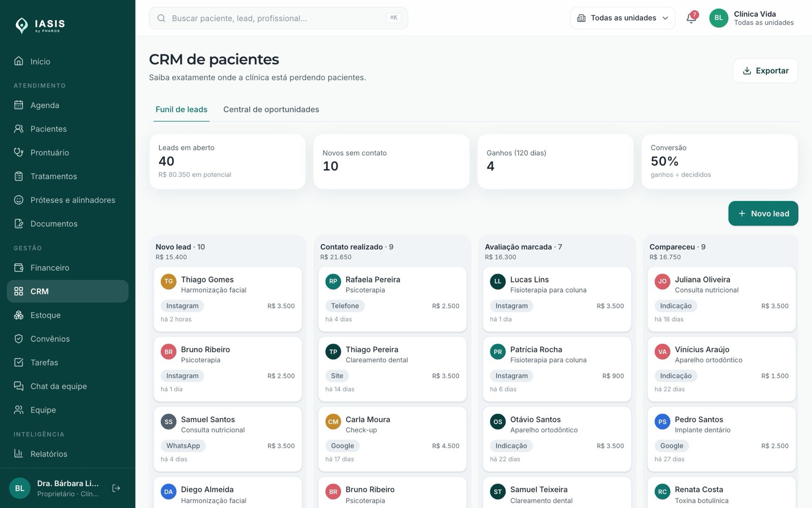Click Rafaela Pereira's Telefone tag
This screenshot has width=812, height=508.
[x=345, y=306]
